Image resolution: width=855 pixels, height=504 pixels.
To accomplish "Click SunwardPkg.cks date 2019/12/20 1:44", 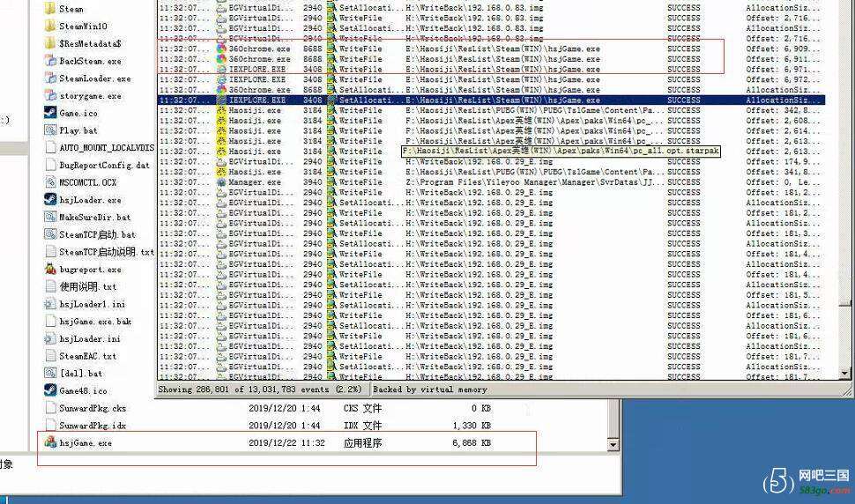I will [x=284, y=408].
